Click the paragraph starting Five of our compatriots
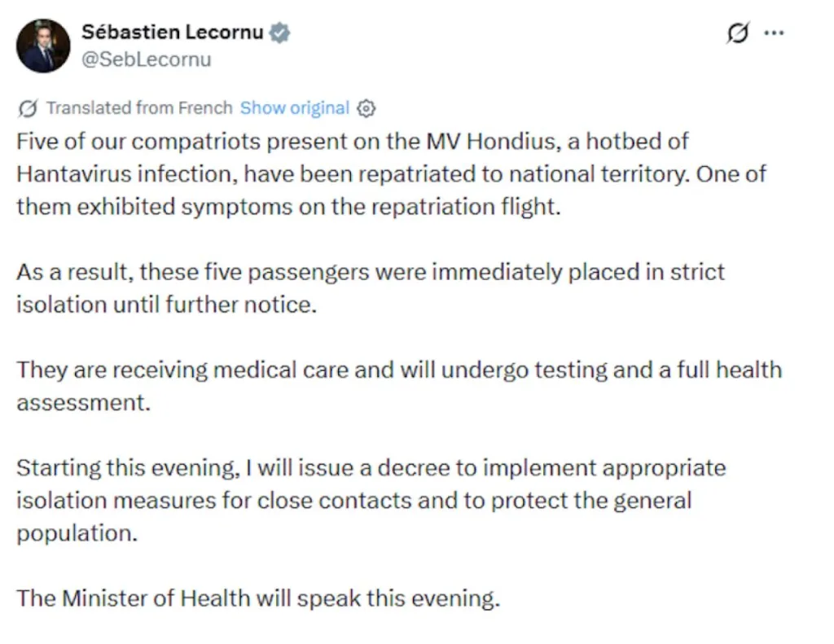The height and width of the screenshot is (644, 834). pos(391,174)
